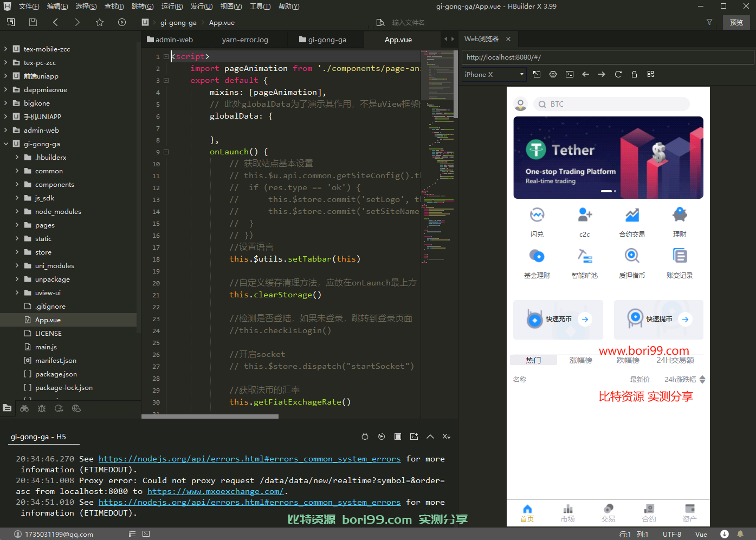Open the 文件(F) menu
The image size is (756, 540).
[x=29, y=6]
